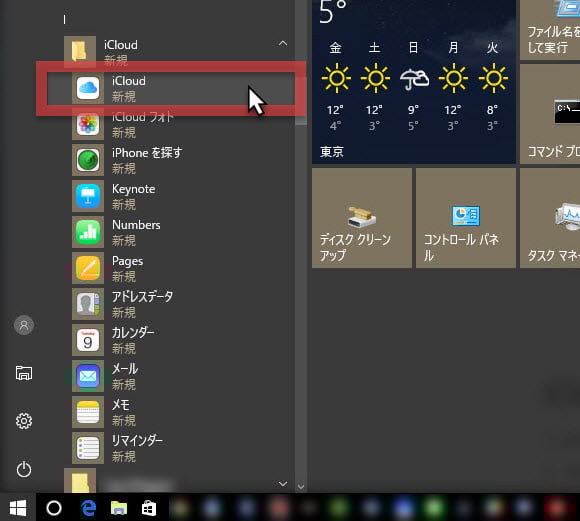Click the iPhone を探す label
The width and height of the screenshot is (580, 521).
(x=147, y=153)
